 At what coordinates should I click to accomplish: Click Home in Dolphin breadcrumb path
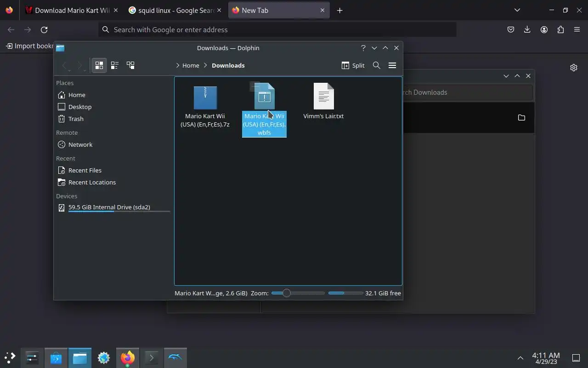(191, 65)
